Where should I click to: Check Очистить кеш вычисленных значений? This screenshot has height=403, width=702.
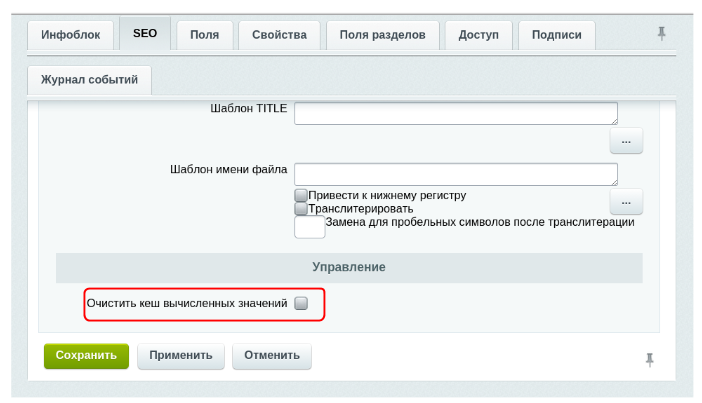point(301,302)
